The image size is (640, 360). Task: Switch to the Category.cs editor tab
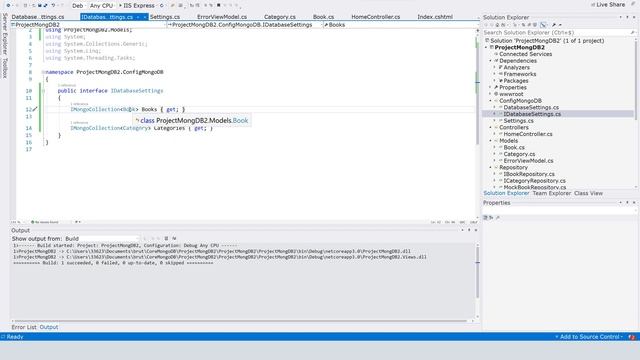pyautogui.click(x=280, y=17)
